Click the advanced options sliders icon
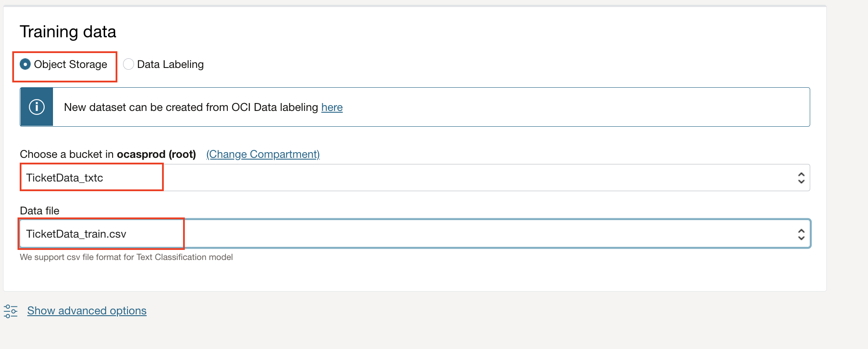The height and width of the screenshot is (349, 868). (11, 311)
